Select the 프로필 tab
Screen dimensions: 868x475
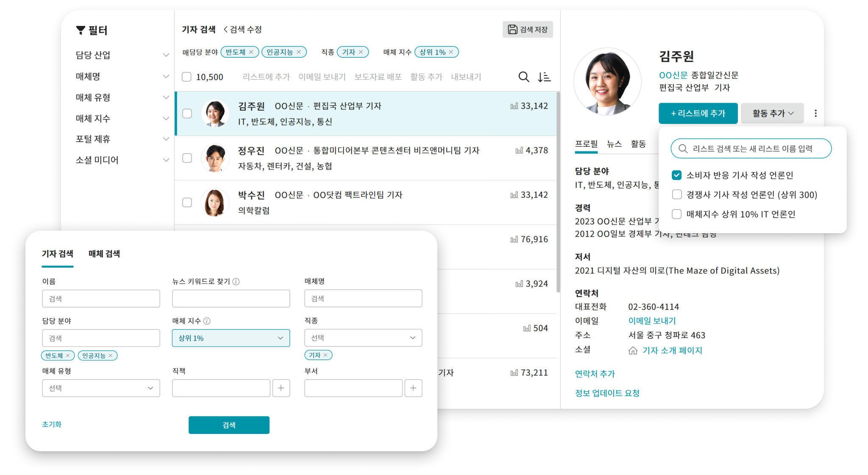point(586,144)
